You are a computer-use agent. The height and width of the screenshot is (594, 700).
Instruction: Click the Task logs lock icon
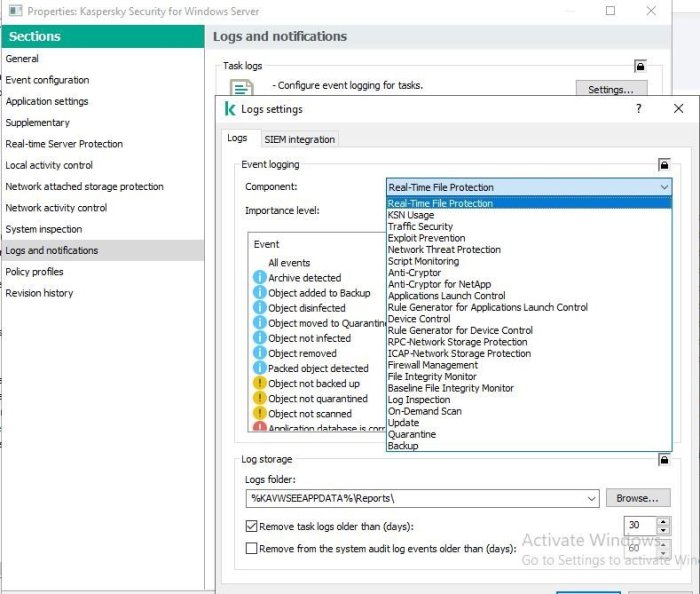[x=640, y=66]
